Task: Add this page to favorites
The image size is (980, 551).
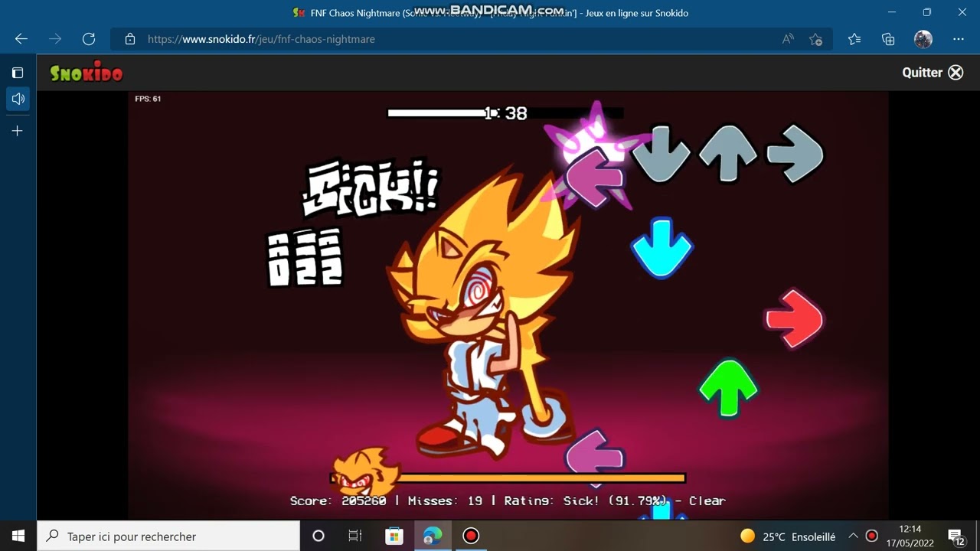Action: click(x=815, y=39)
